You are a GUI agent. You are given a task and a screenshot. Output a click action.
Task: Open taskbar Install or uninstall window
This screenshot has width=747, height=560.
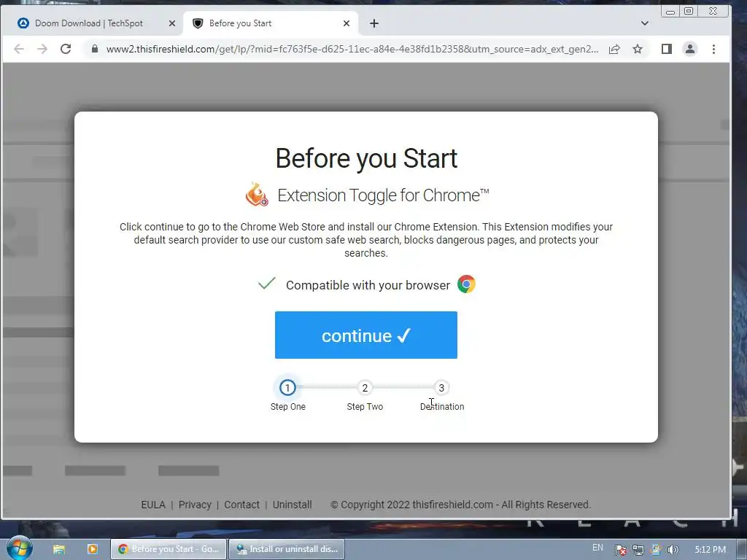(287, 549)
